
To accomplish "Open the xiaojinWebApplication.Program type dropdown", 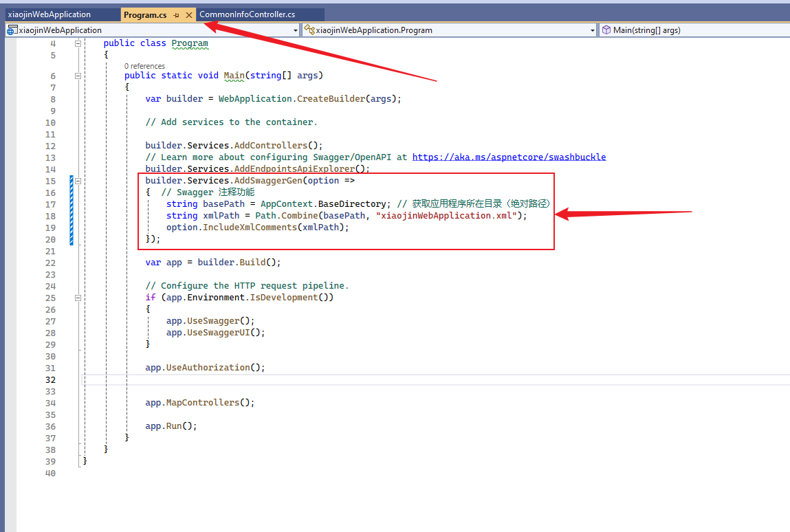I will [x=593, y=30].
